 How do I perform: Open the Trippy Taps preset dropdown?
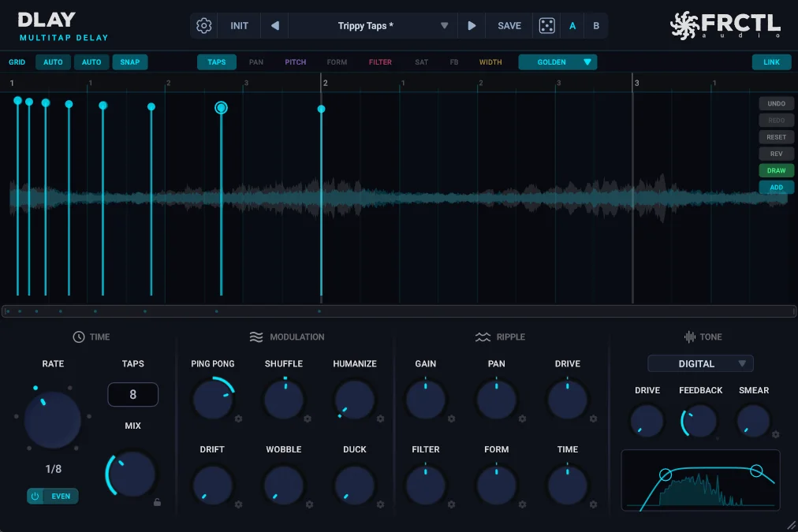coord(373,25)
